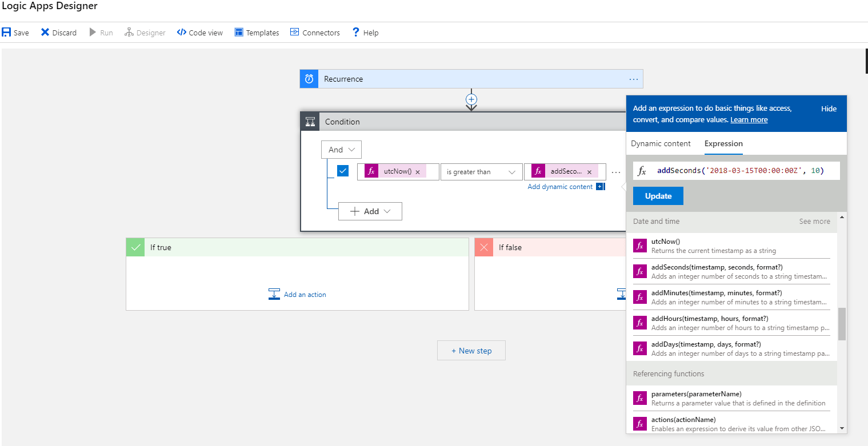Click the function list scroll-up arrow

pos(842,217)
